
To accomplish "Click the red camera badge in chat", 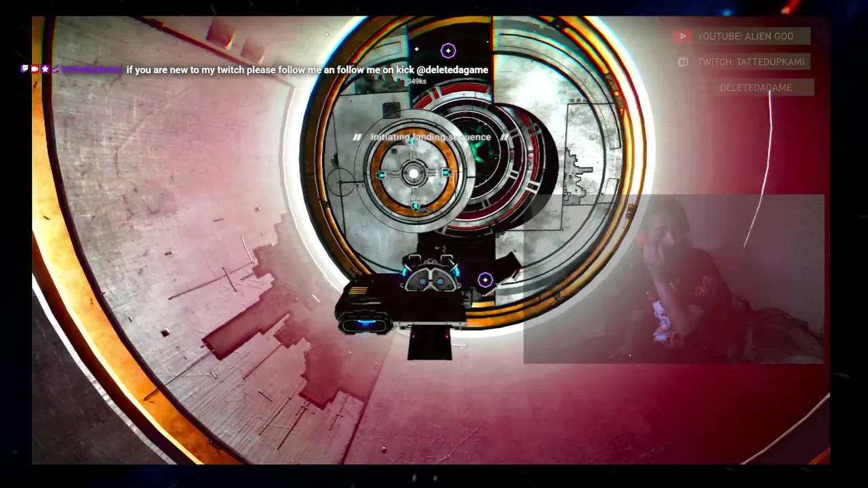I will [35, 69].
